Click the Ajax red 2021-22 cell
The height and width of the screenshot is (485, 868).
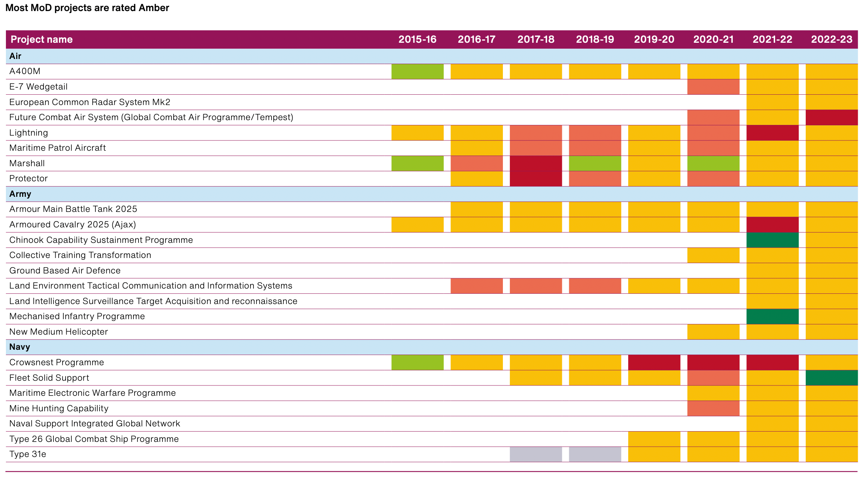[772, 224]
